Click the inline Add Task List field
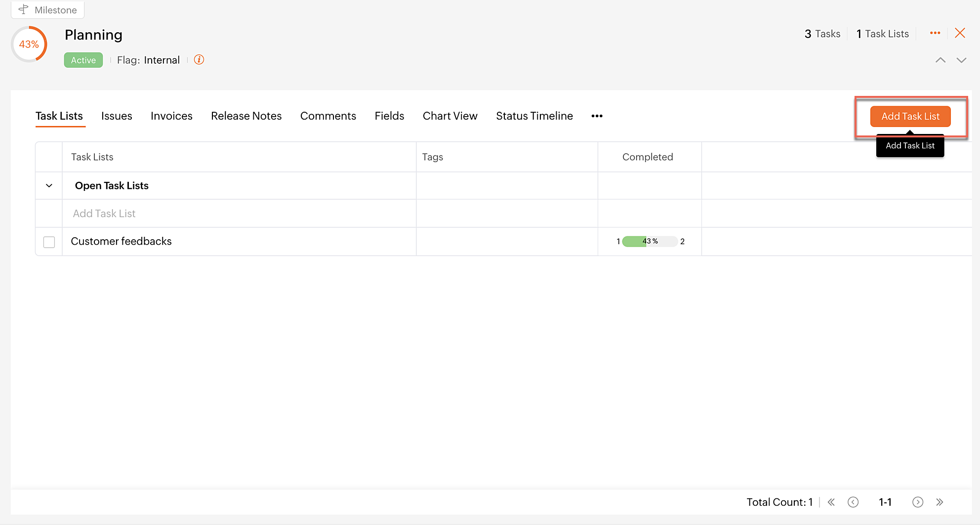 click(x=239, y=214)
